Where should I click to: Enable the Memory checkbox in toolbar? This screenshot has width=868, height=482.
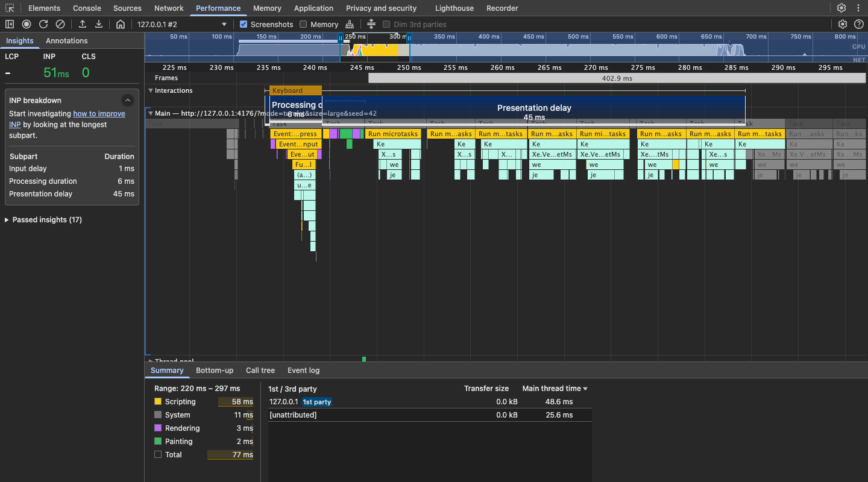tap(303, 25)
